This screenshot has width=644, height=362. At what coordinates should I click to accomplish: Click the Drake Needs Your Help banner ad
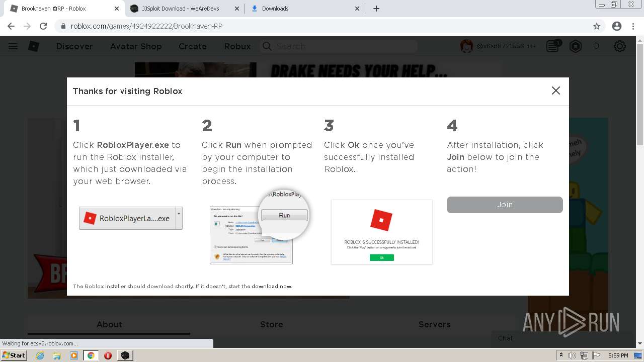click(317, 70)
